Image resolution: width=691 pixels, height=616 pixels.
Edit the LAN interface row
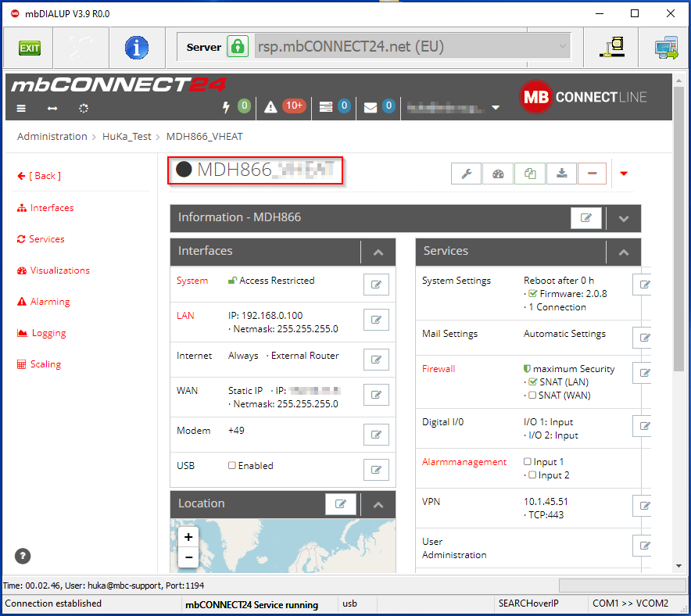click(x=376, y=320)
